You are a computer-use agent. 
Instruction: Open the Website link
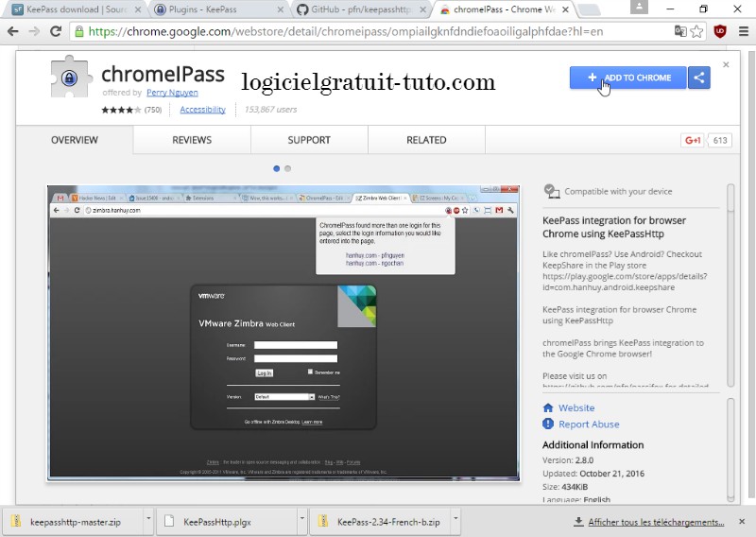576,407
